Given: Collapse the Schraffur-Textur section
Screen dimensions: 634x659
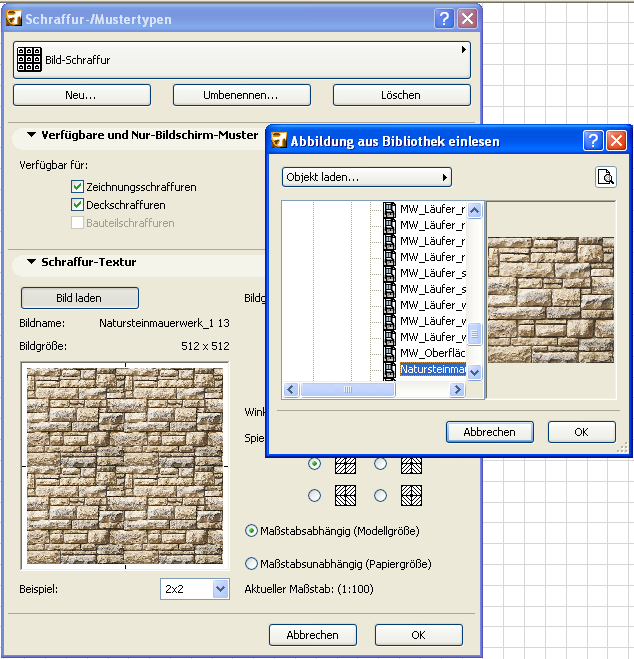Looking at the screenshot, I should click(x=31, y=262).
